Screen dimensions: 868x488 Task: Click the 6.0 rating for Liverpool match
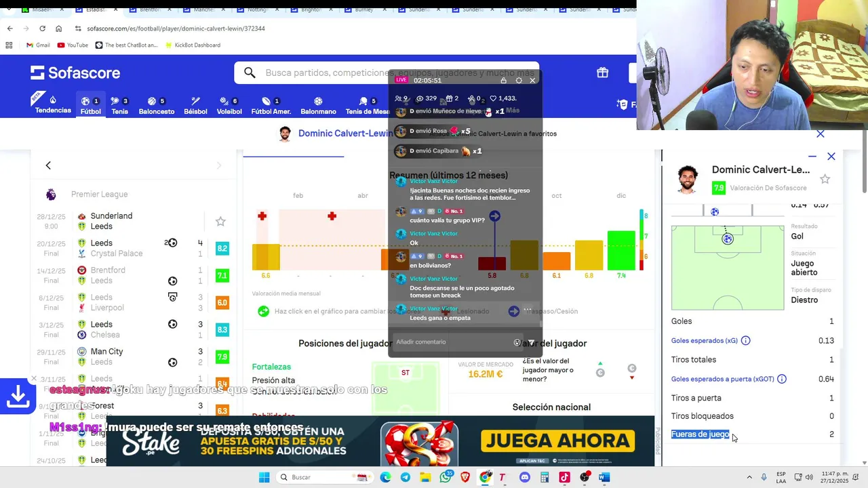(x=222, y=302)
